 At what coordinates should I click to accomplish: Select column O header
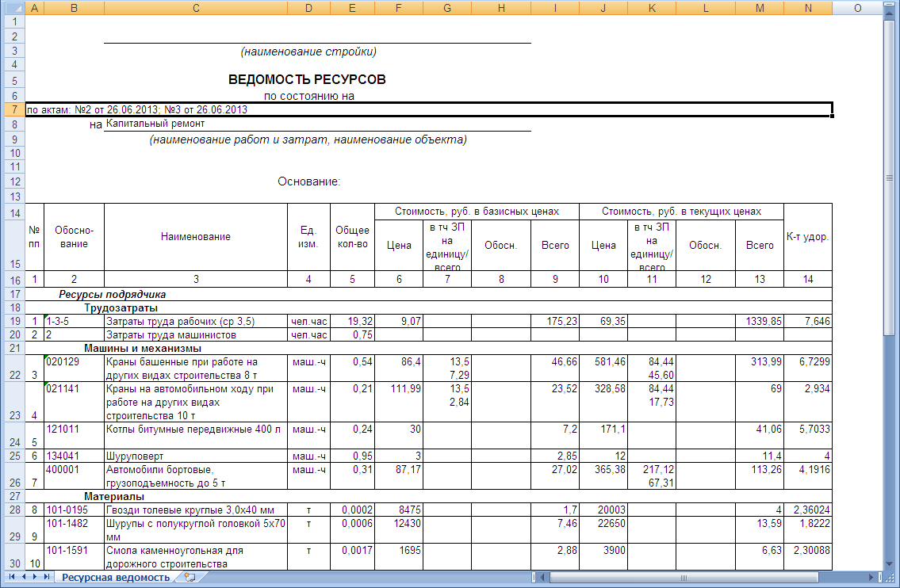point(857,8)
